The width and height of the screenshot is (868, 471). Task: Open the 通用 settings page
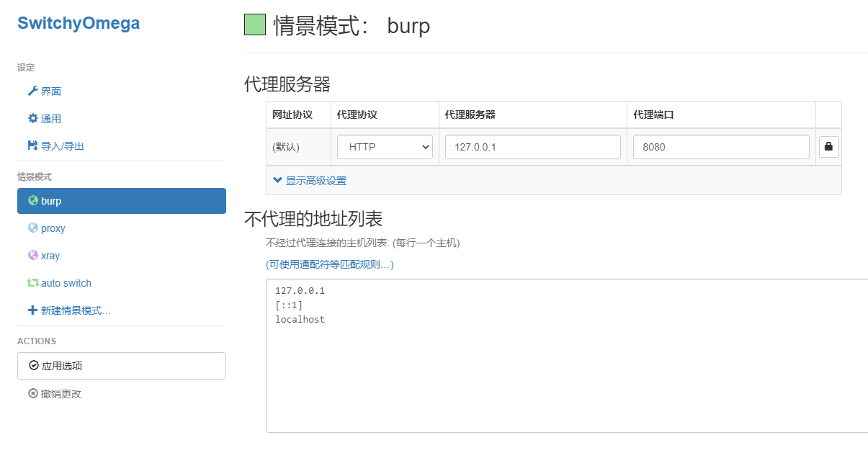(x=122, y=119)
